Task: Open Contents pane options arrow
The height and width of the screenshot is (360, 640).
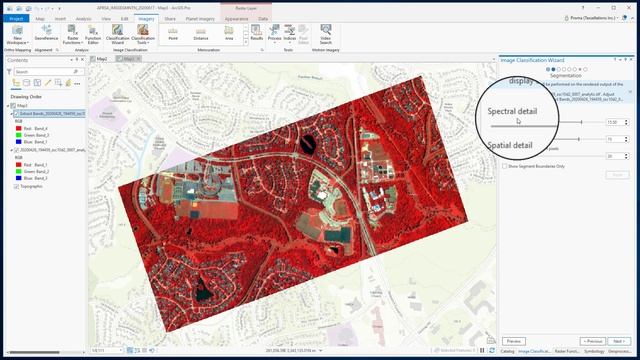Action: coord(71,60)
